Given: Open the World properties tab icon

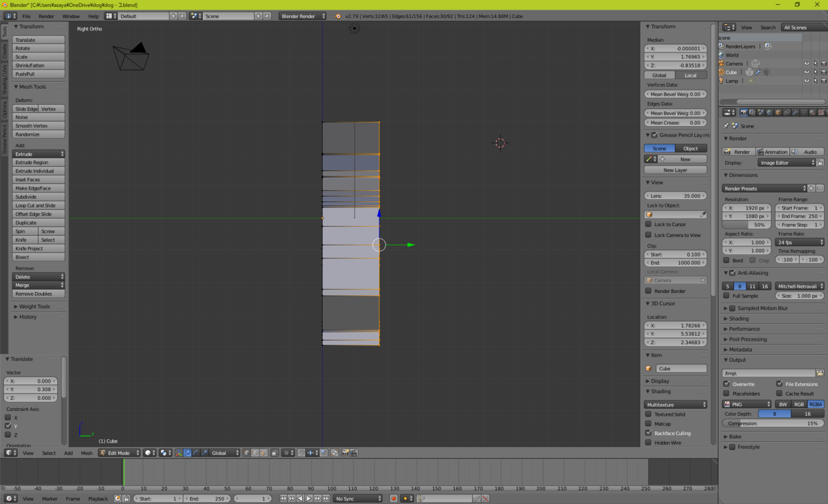Looking at the screenshot, I should [769, 112].
